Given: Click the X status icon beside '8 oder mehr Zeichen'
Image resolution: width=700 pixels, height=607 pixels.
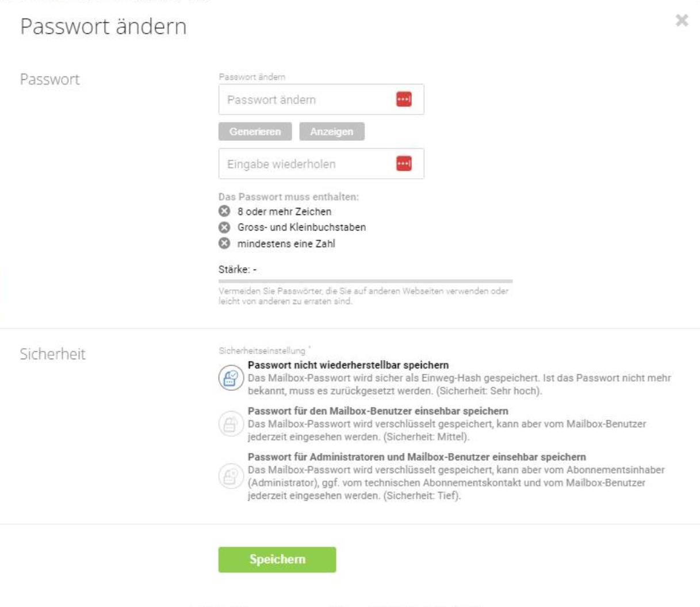Looking at the screenshot, I should click(x=224, y=211).
